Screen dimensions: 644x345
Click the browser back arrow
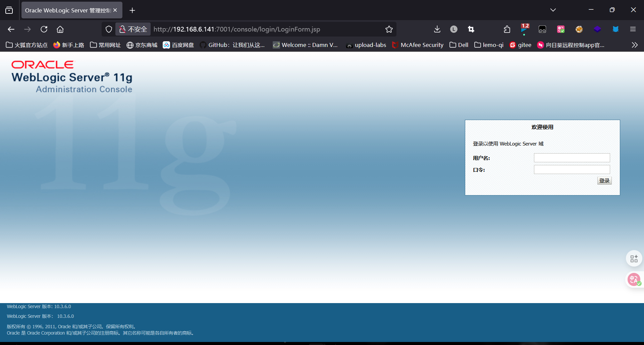[11, 29]
